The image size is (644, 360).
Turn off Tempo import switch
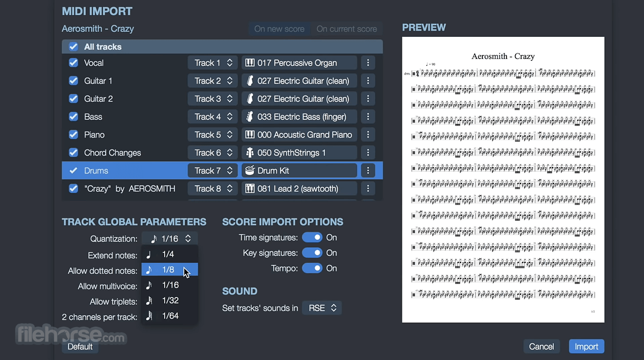[x=312, y=268]
